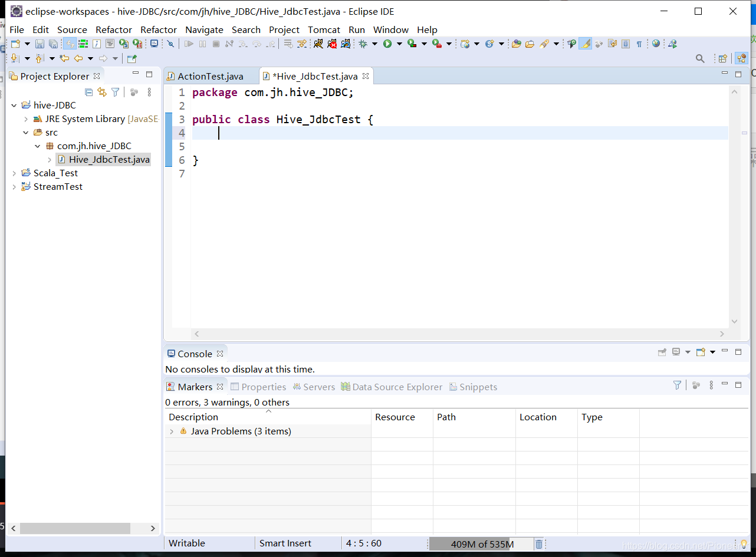This screenshot has height=557, width=756.
Task: Collapse the com.jh.hive_JDBC package
Action: pyautogui.click(x=37, y=146)
